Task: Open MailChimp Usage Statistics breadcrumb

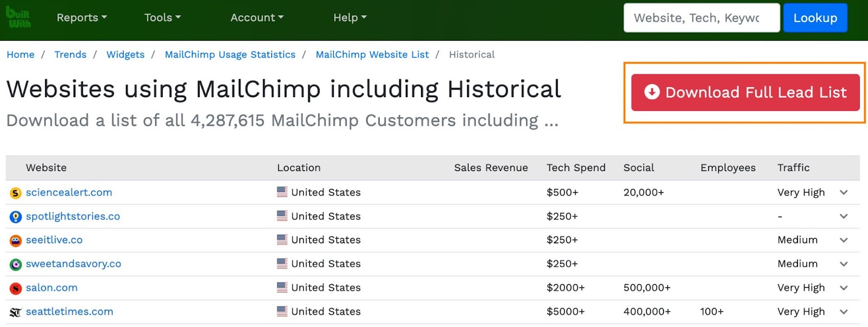Action: tap(230, 54)
